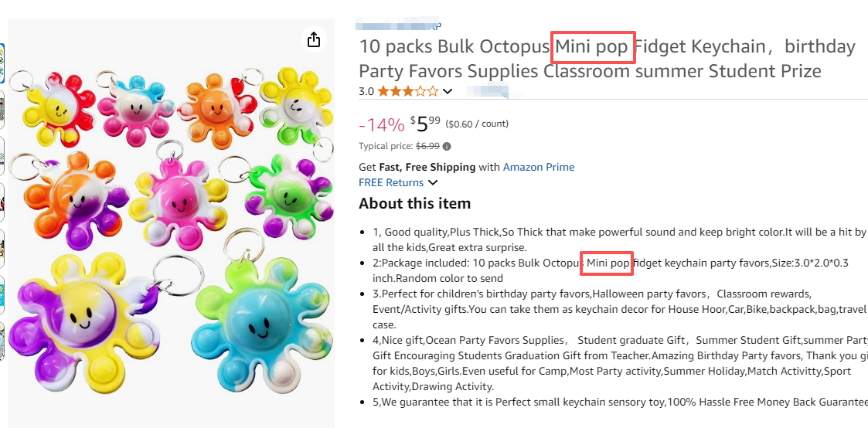
Task: Click the "About this item" heading
Action: 414,204
